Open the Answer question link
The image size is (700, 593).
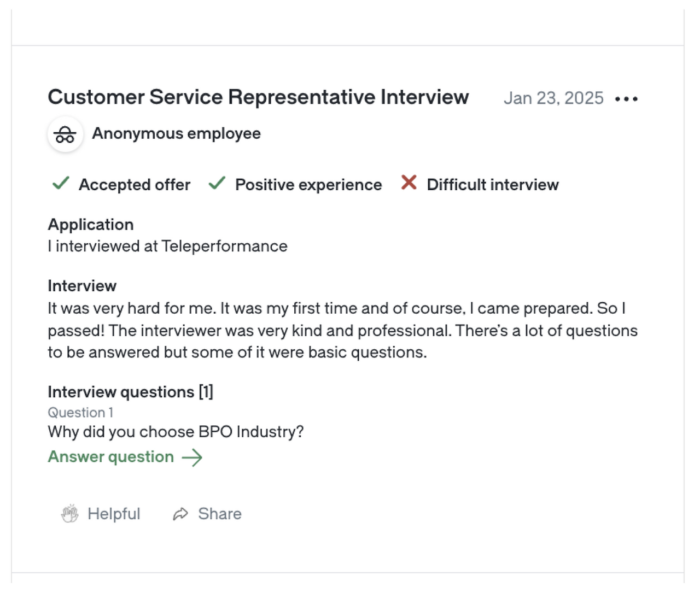tap(111, 457)
